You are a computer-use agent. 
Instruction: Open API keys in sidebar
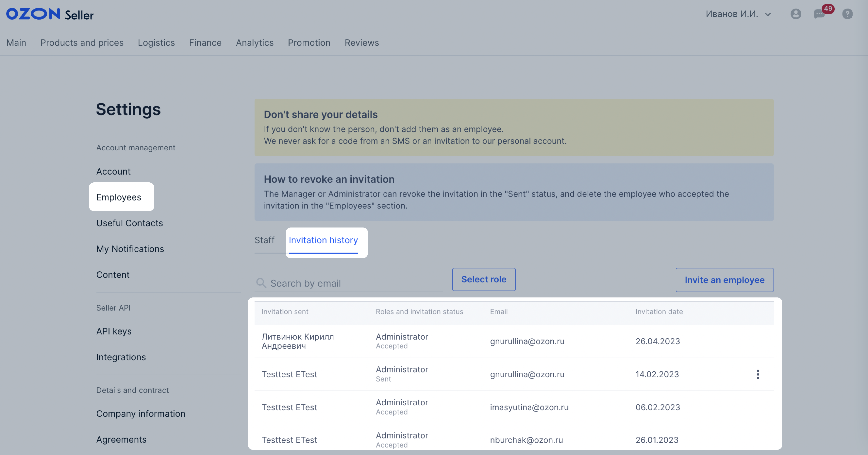coord(114,331)
